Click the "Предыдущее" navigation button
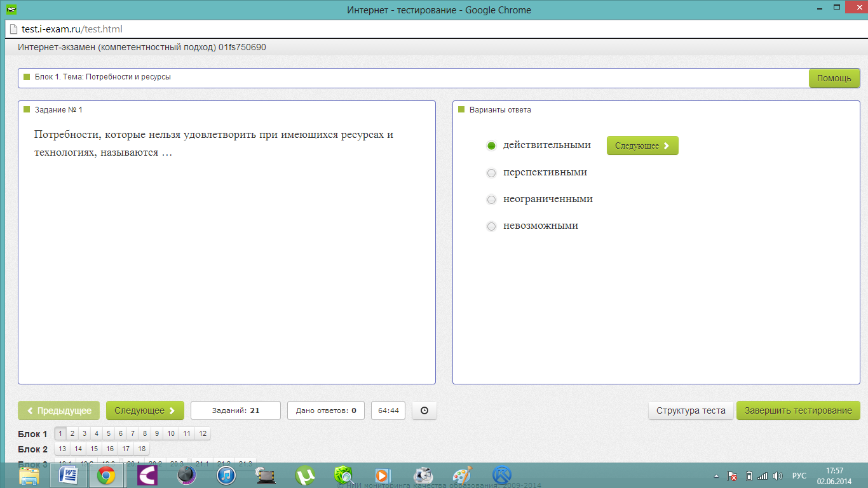Viewport: 868px width, 488px height. [x=59, y=410]
